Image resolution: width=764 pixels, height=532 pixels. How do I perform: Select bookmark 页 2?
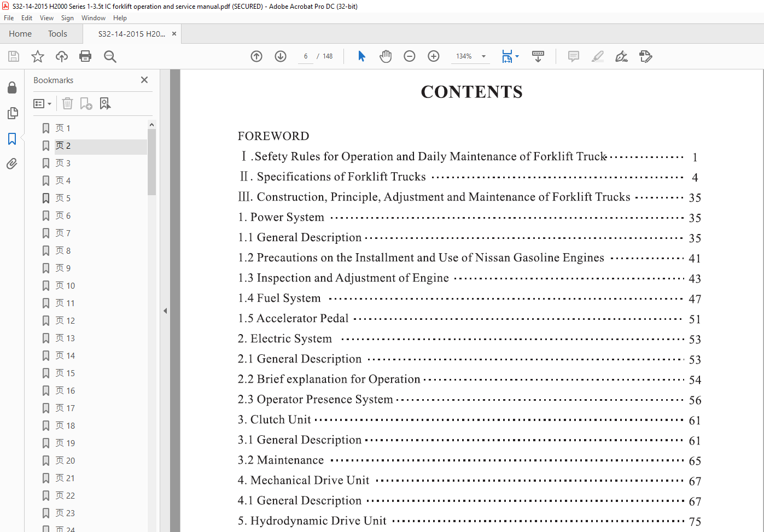[63, 145]
